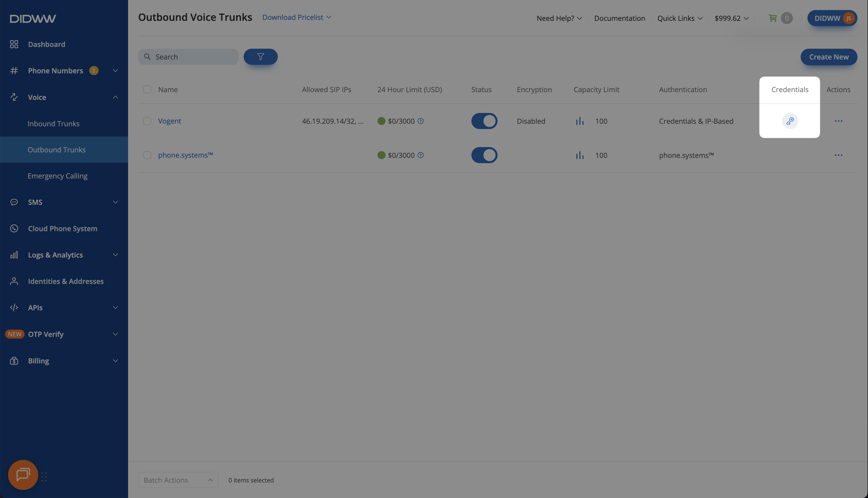Image resolution: width=868 pixels, height=498 pixels.
Task: Click the Dashboard grid icon
Action: tap(14, 44)
